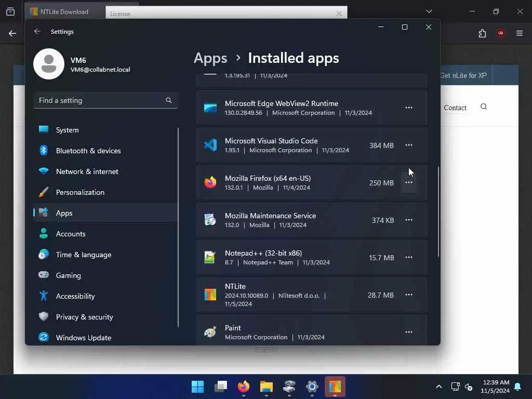Click the NTLite app icon in list
This screenshot has width=532, height=399.
[x=210, y=295]
